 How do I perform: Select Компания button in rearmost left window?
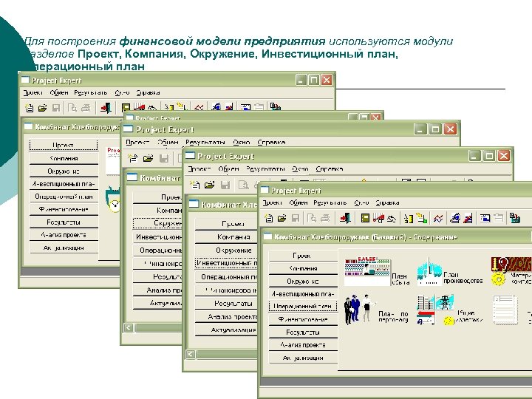point(64,158)
